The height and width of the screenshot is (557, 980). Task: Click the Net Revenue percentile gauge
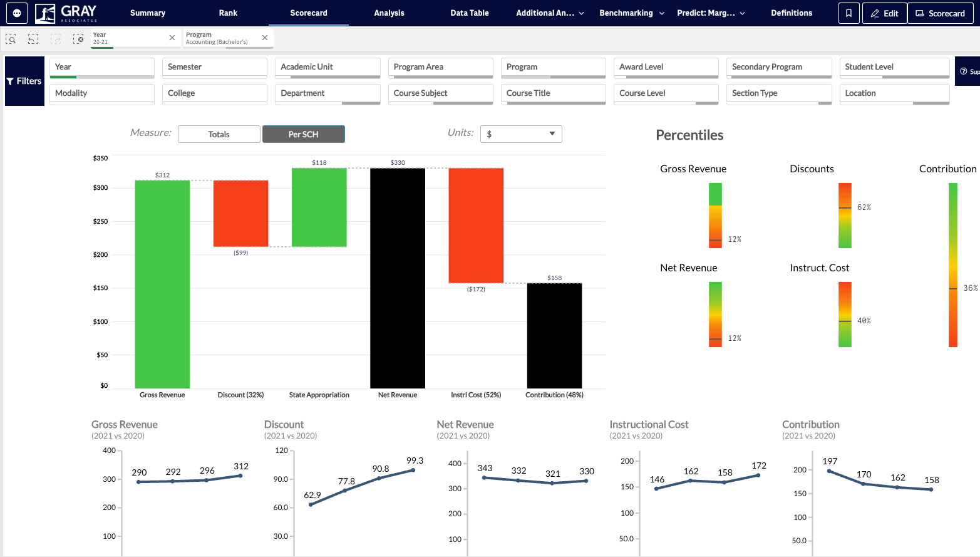[x=715, y=315]
